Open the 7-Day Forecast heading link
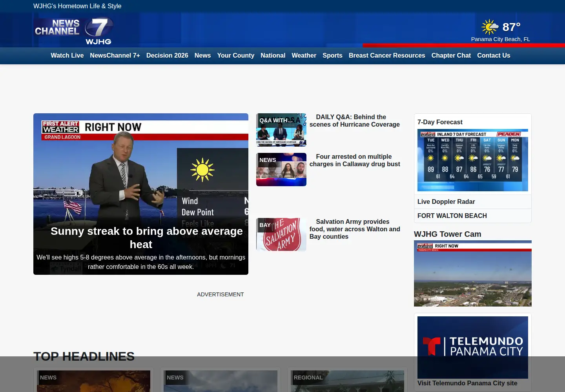Screen dimensions: 565x392 tap(440, 122)
